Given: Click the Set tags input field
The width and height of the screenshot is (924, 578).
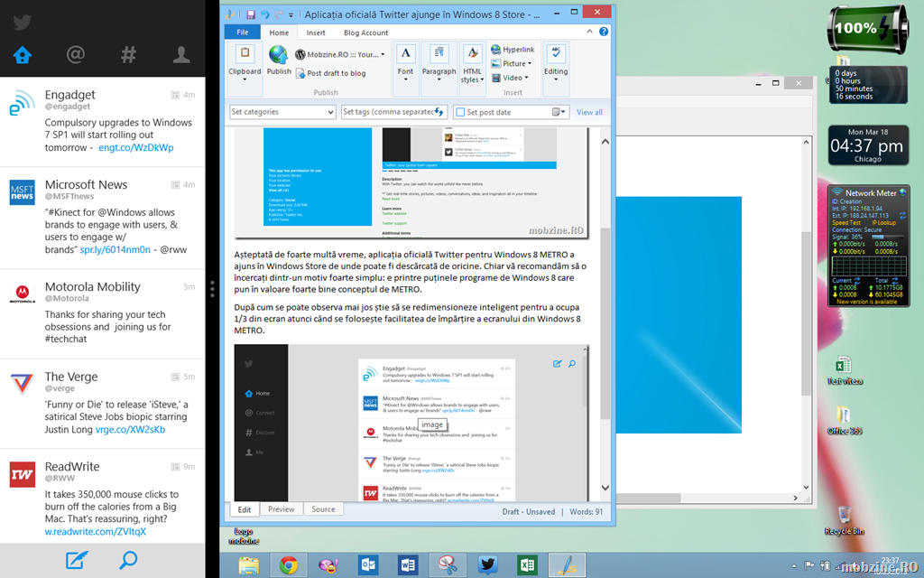Looking at the screenshot, I should click(x=394, y=111).
